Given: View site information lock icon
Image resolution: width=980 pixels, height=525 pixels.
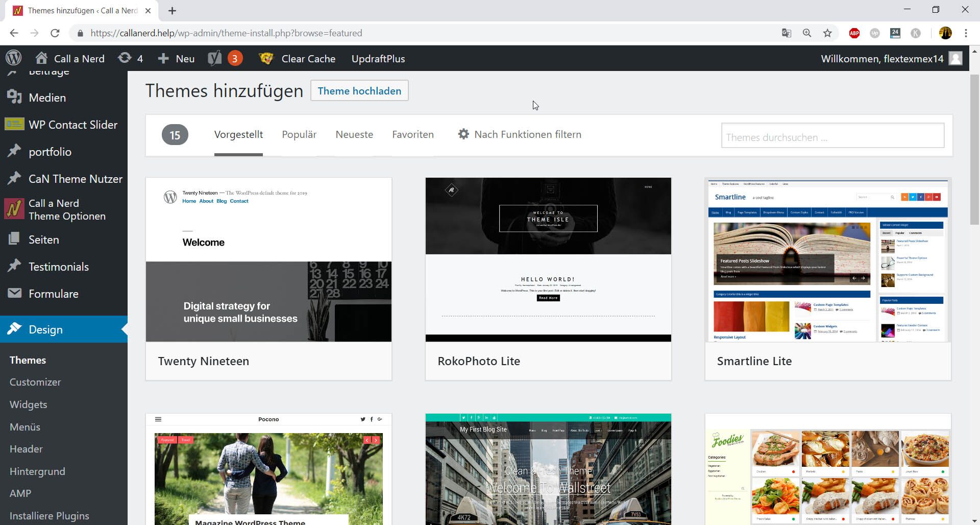Looking at the screenshot, I should point(80,33).
